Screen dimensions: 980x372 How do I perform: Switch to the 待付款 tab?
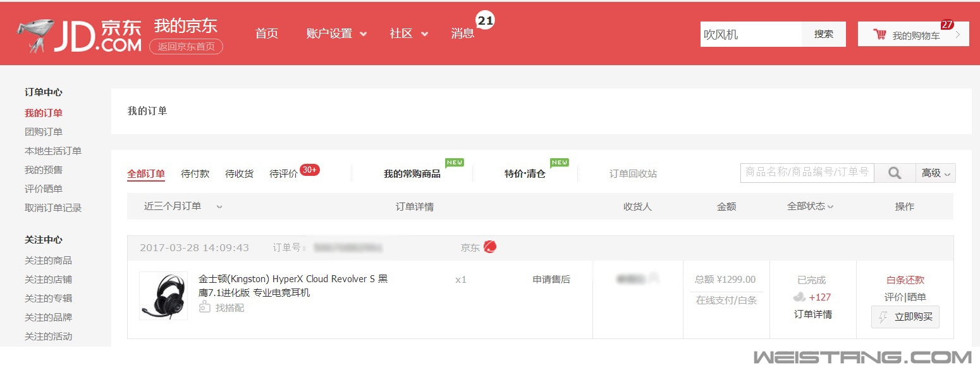[x=195, y=173]
